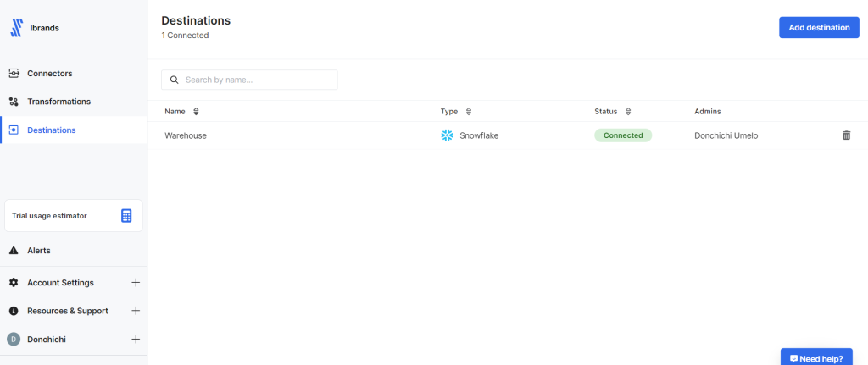Expand the Donchichi user menu

point(136,340)
